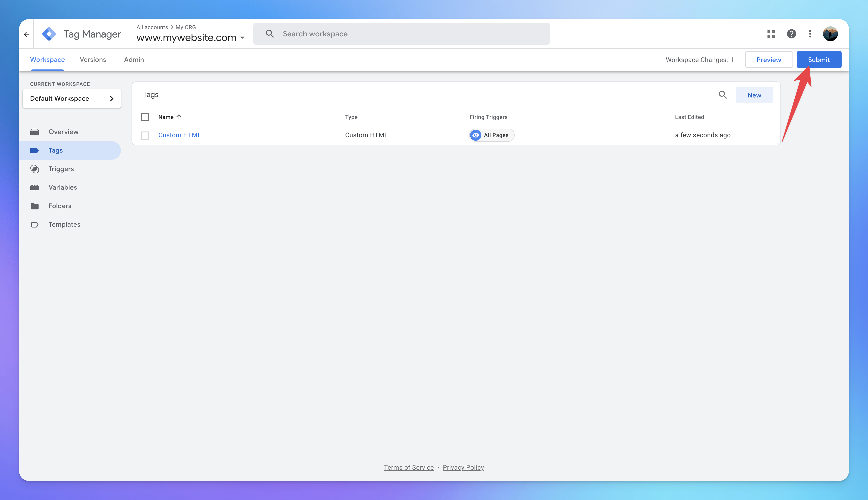The height and width of the screenshot is (500, 868).
Task: Click the All Pages trigger eye icon
Action: click(x=475, y=135)
